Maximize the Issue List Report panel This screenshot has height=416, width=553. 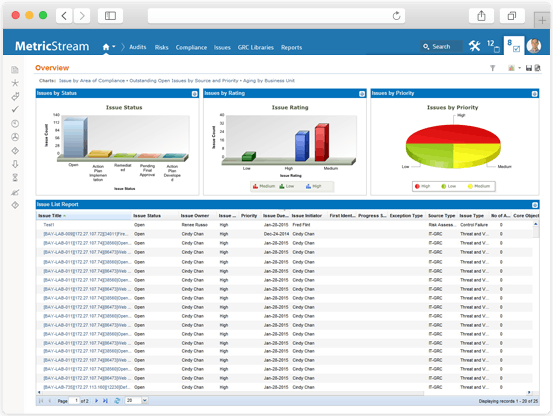535,205
